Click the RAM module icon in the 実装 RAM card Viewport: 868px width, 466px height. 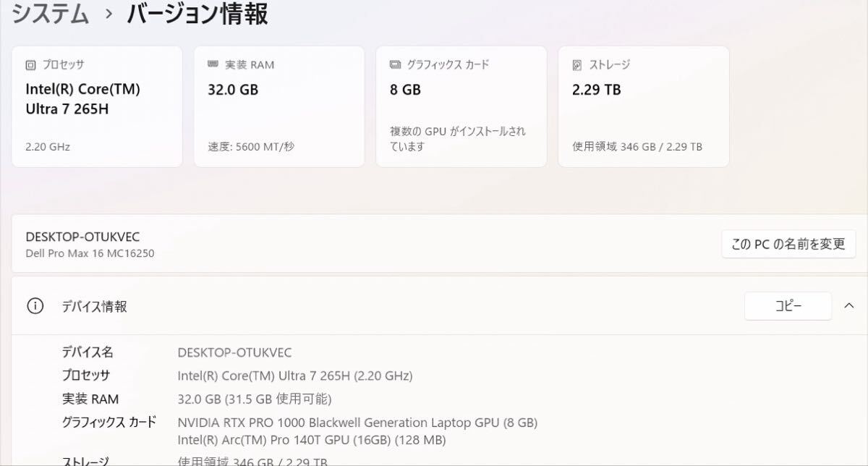pos(213,64)
